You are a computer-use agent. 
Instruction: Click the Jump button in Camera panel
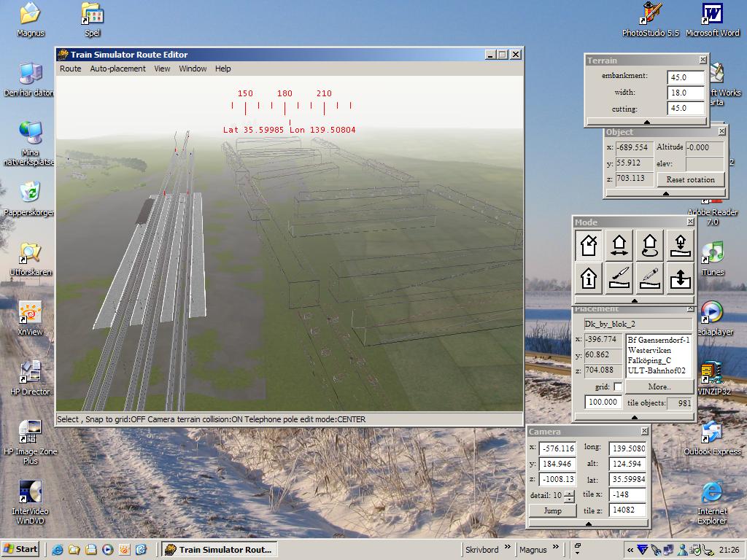coord(552,510)
